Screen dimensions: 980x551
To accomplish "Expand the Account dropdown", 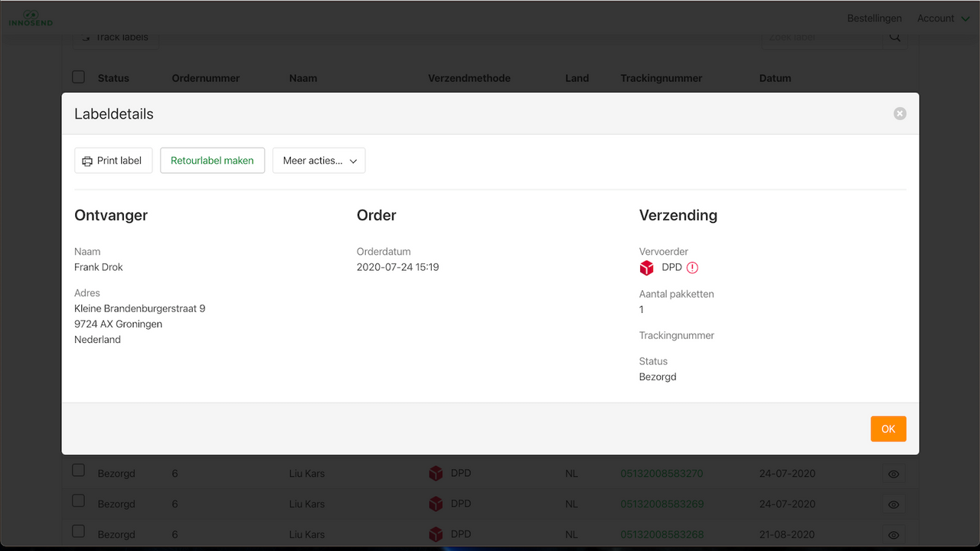I will click(943, 18).
